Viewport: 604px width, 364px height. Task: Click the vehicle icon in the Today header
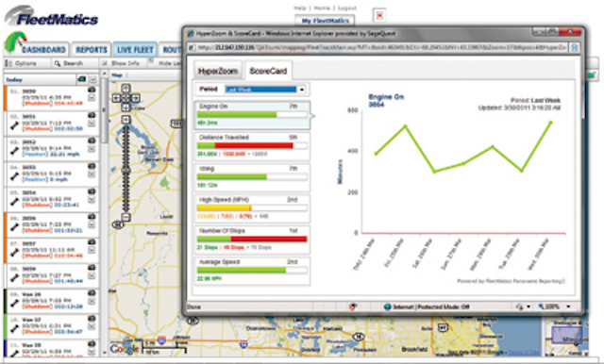(82, 79)
